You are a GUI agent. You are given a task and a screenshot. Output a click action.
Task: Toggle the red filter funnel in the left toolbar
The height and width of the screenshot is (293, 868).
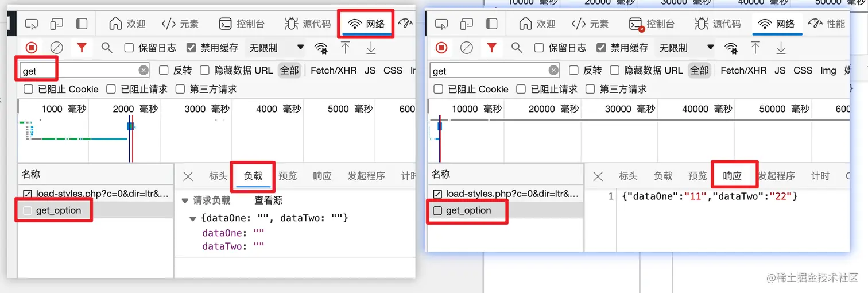pos(82,48)
